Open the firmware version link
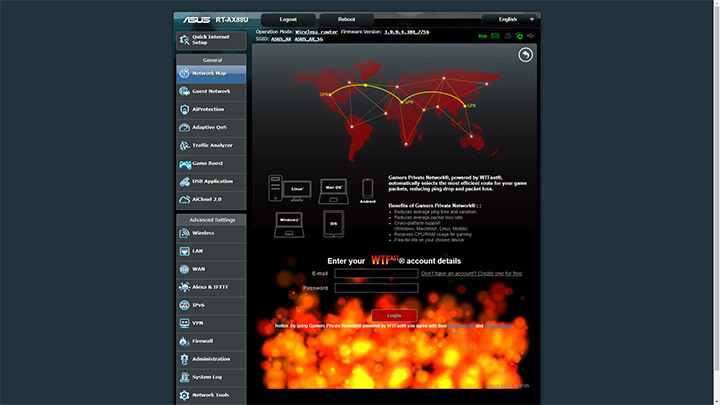The width and height of the screenshot is (720, 405). click(x=406, y=32)
